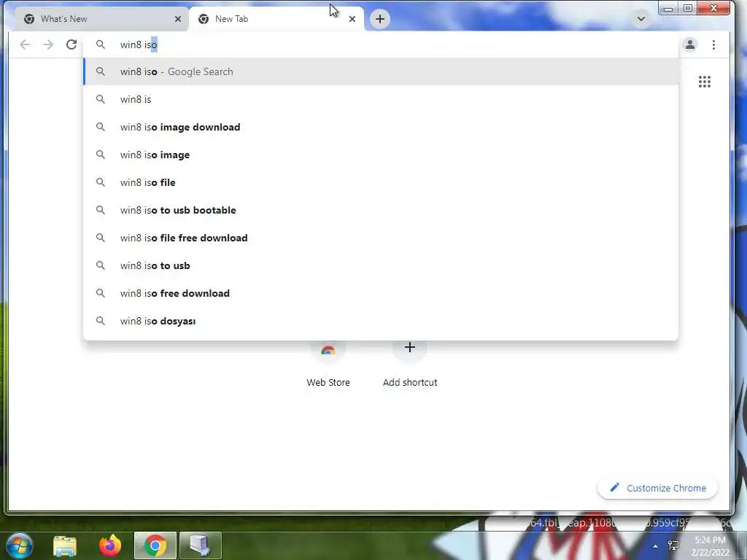The image size is (747, 560).
Task: Open a new tab with plus button
Action: [379, 19]
